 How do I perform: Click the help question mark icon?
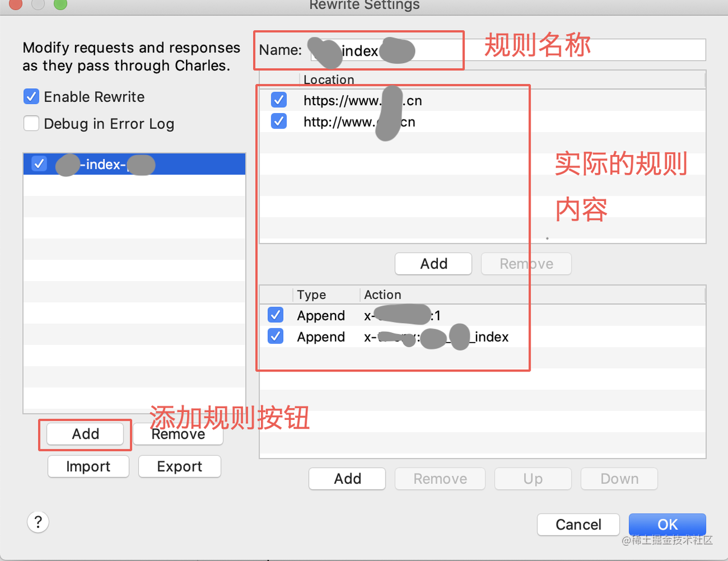(x=38, y=522)
